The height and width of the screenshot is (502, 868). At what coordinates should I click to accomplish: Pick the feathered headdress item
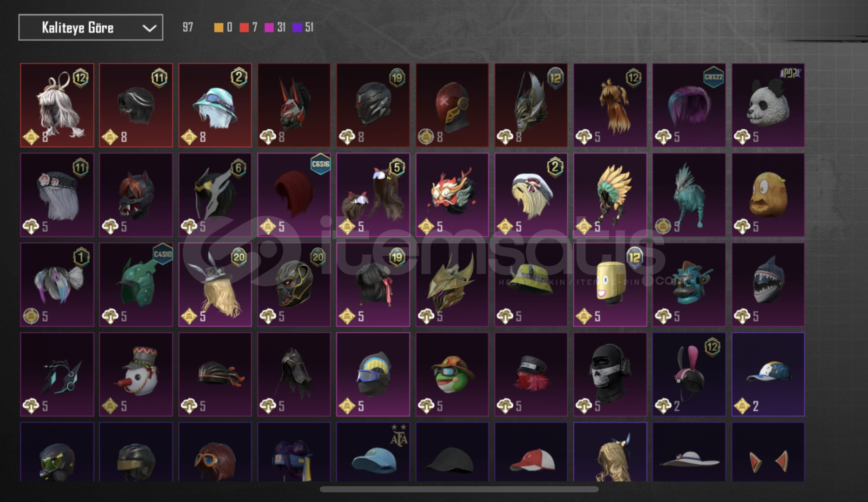(610, 195)
